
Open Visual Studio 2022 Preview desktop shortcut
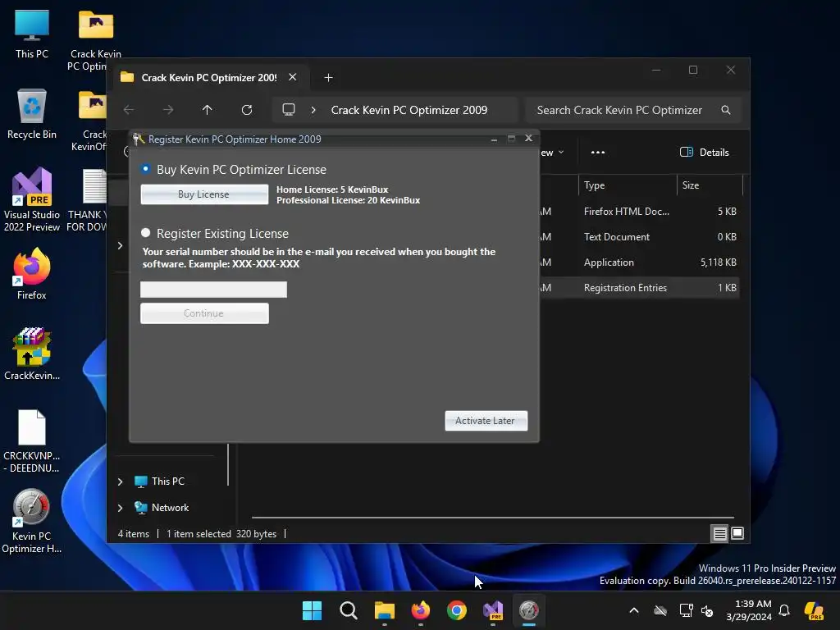32,199
